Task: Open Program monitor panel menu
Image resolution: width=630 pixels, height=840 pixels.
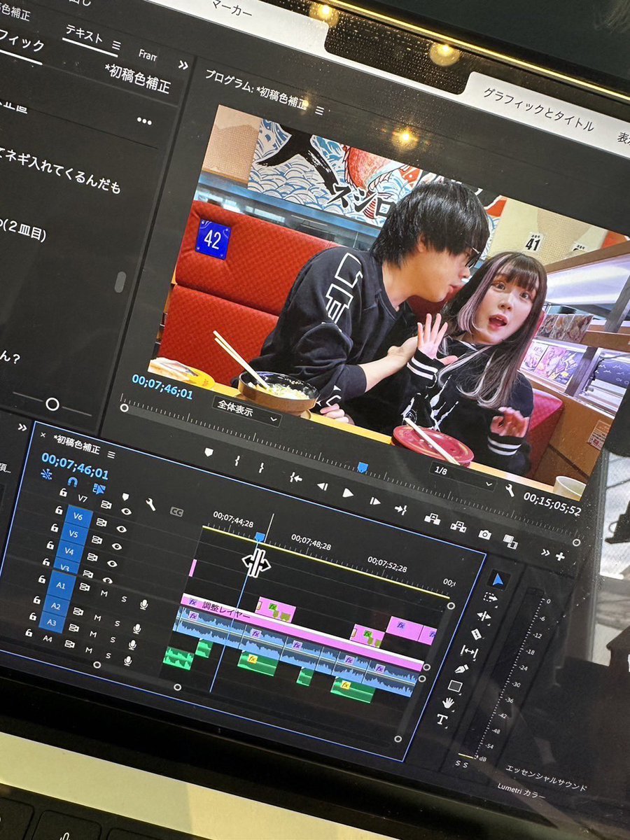Action: [x=319, y=111]
